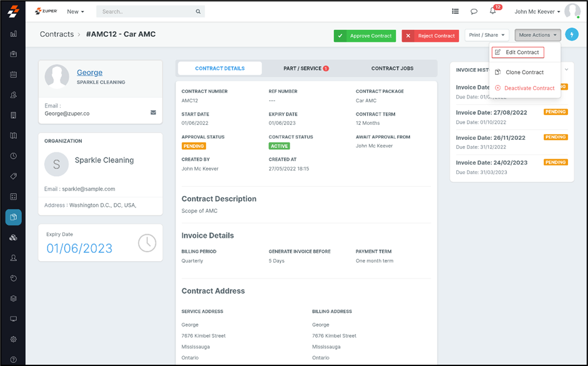Open the map icon in sidebar
Image resolution: width=588 pixels, height=366 pixels.
13,136
